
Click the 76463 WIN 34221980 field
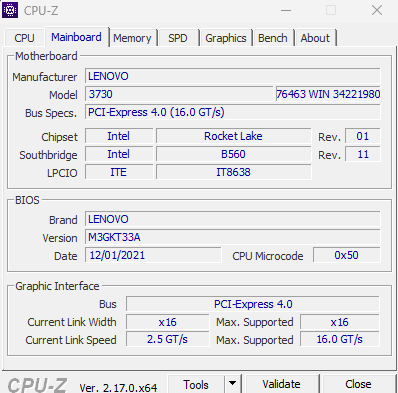pos(328,94)
